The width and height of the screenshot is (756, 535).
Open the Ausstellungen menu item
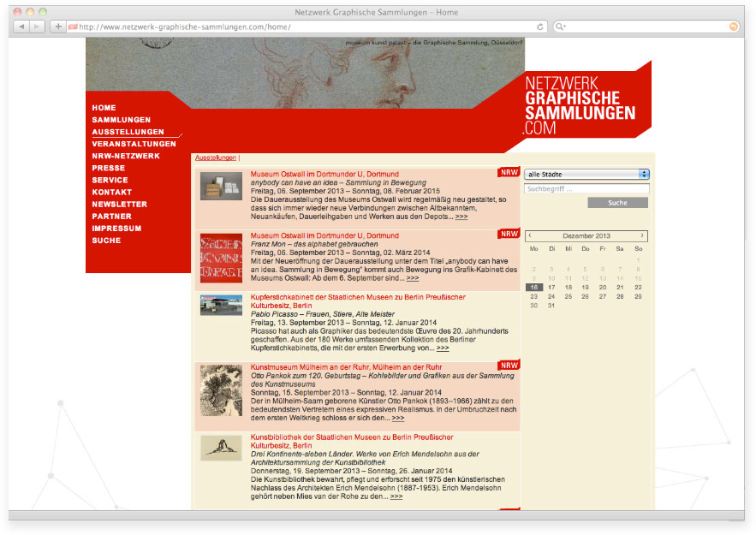point(128,132)
